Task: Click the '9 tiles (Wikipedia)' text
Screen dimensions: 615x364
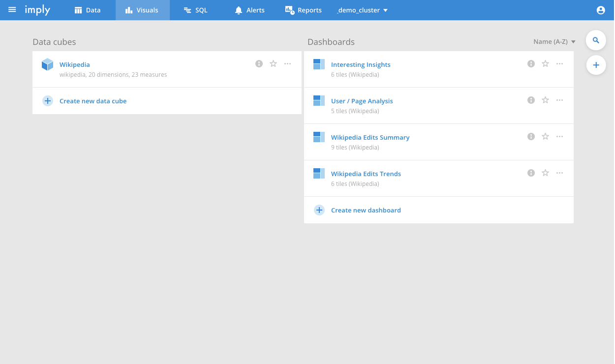Action: pos(355,148)
